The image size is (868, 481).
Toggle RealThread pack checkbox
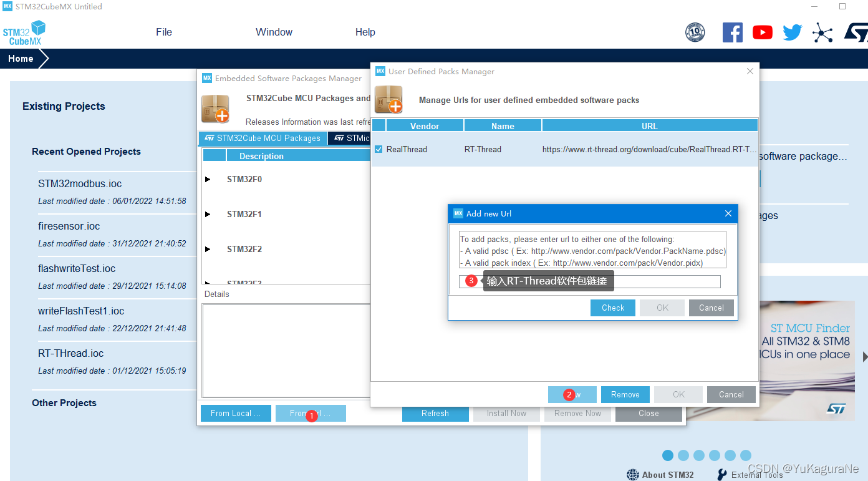tap(379, 149)
